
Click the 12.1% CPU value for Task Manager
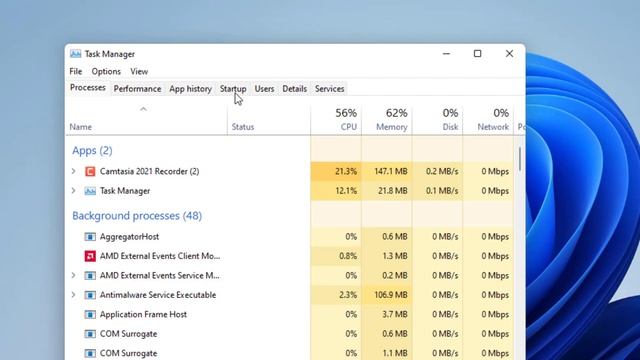click(346, 191)
